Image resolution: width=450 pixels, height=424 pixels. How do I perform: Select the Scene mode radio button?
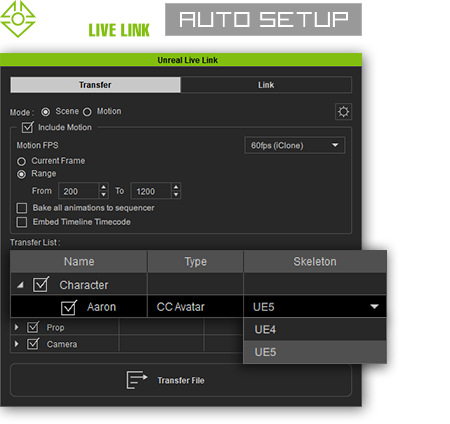click(45, 112)
